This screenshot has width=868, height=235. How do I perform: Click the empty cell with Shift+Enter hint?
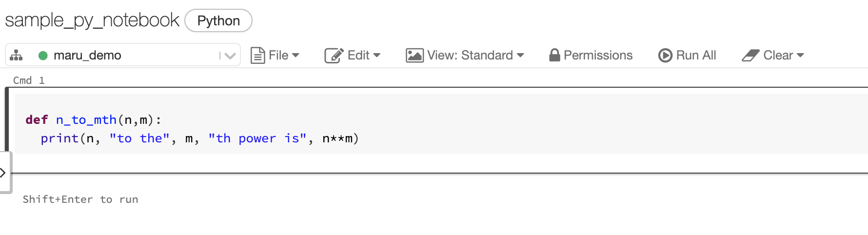(x=439, y=199)
